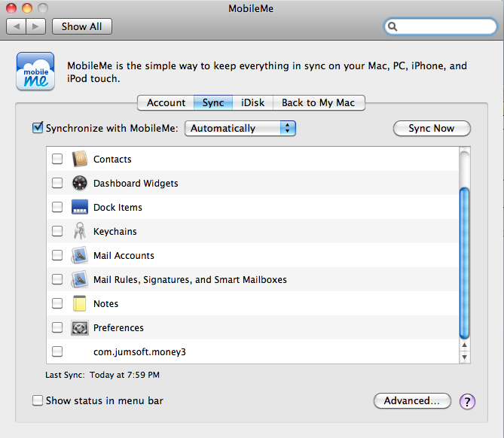Open the Advanced... options
Image resolution: width=504 pixels, height=438 pixels.
coord(412,401)
